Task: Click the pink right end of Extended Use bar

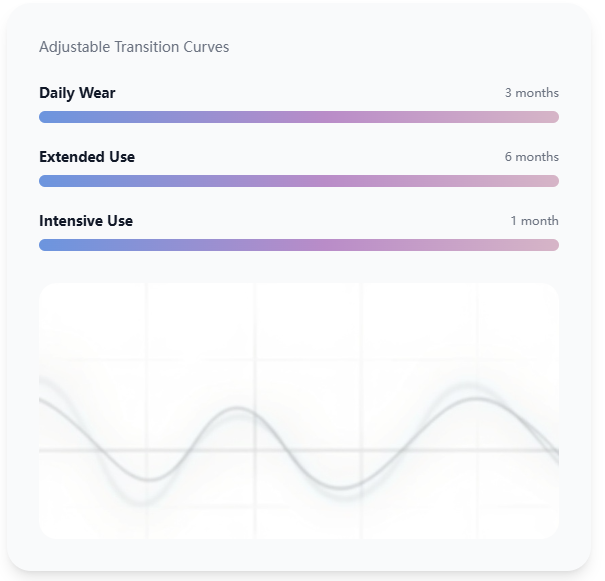Action: pyautogui.click(x=550, y=181)
